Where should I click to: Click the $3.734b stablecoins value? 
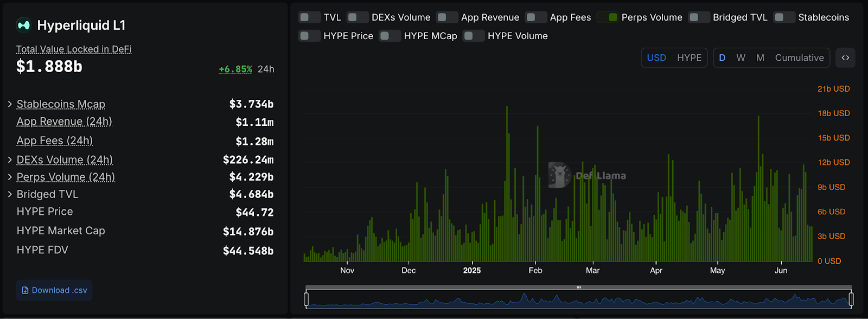coord(251,104)
